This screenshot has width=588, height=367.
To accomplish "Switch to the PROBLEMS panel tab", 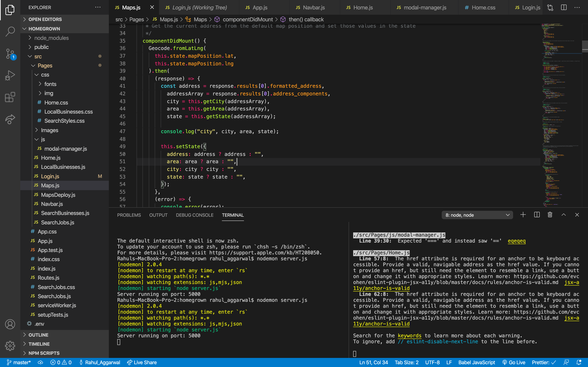I will click(x=129, y=215).
